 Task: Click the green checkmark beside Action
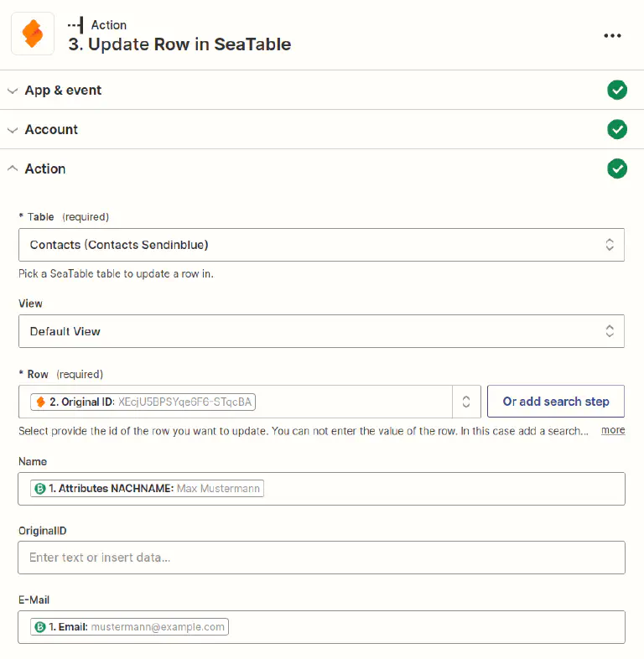click(617, 169)
